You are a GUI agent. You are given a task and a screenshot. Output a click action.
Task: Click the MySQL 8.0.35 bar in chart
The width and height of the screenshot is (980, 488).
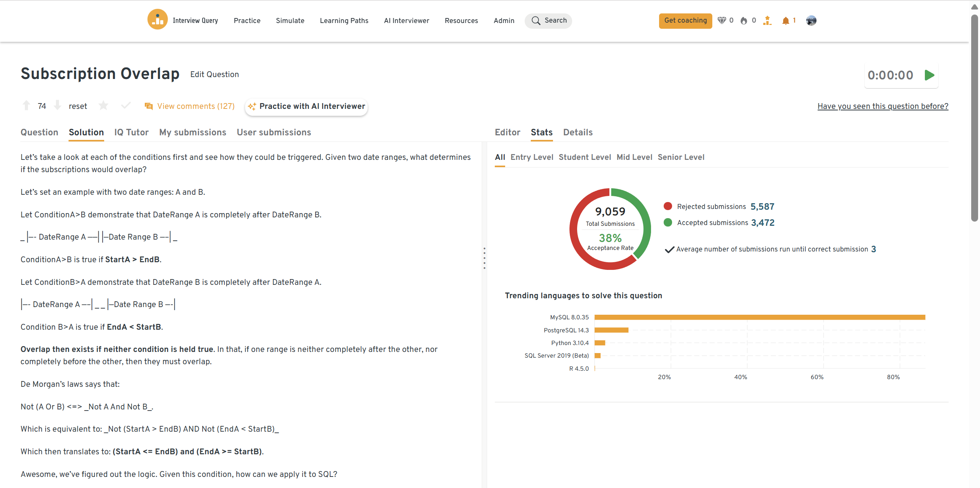759,317
